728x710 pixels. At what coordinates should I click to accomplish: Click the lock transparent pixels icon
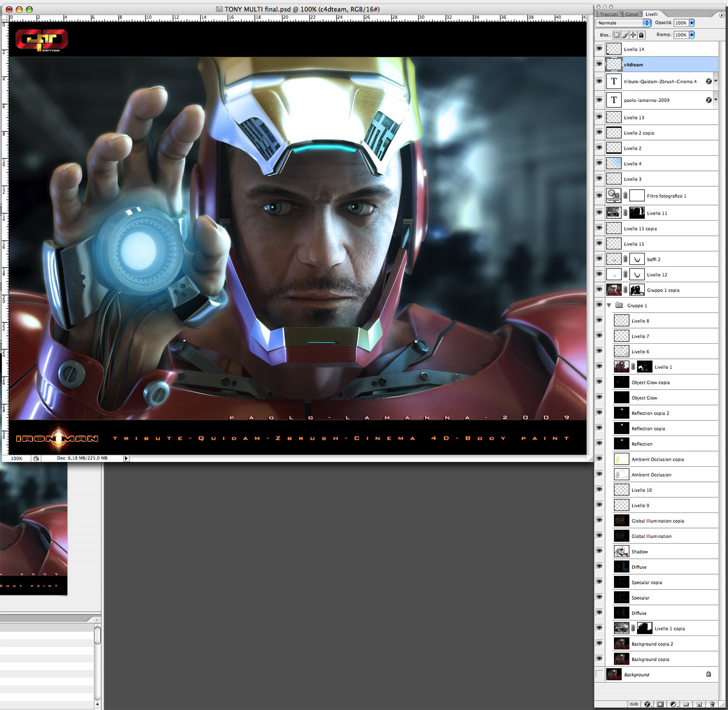pos(616,35)
